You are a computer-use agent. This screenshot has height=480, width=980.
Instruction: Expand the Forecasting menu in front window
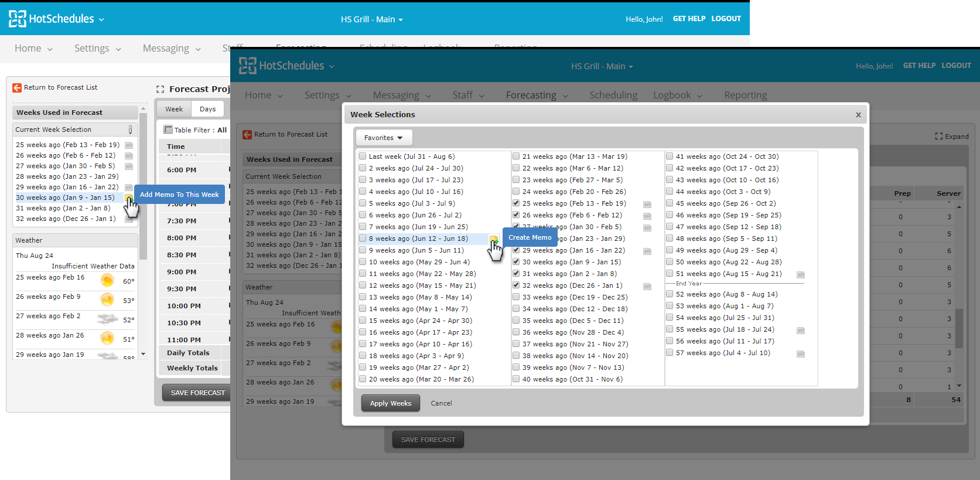[537, 96]
